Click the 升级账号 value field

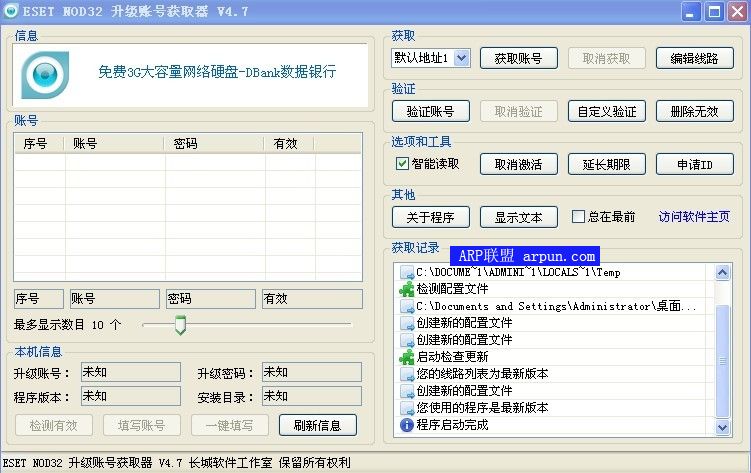pyautogui.click(x=131, y=372)
